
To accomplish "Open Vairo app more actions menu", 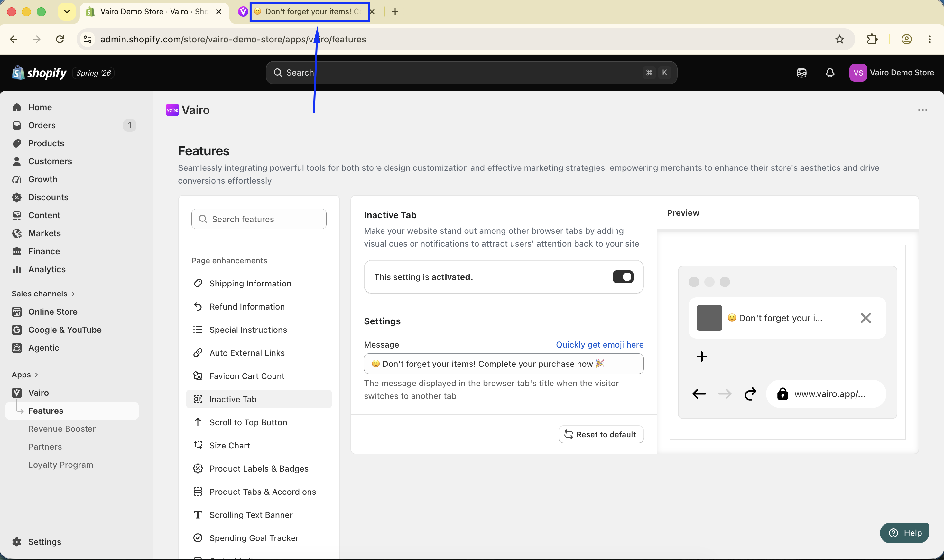I will 922,110.
